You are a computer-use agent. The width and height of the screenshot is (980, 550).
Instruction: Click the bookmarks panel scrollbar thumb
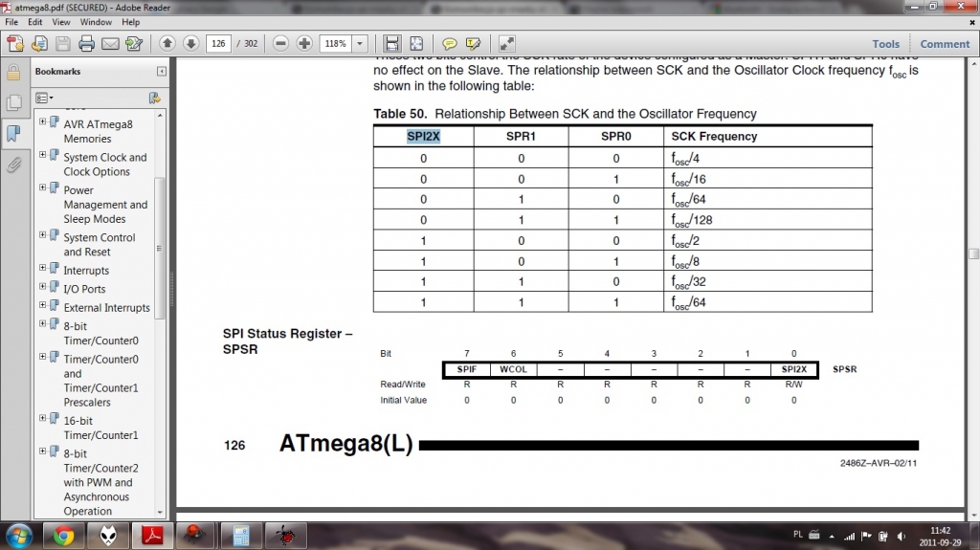coord(160,248)
